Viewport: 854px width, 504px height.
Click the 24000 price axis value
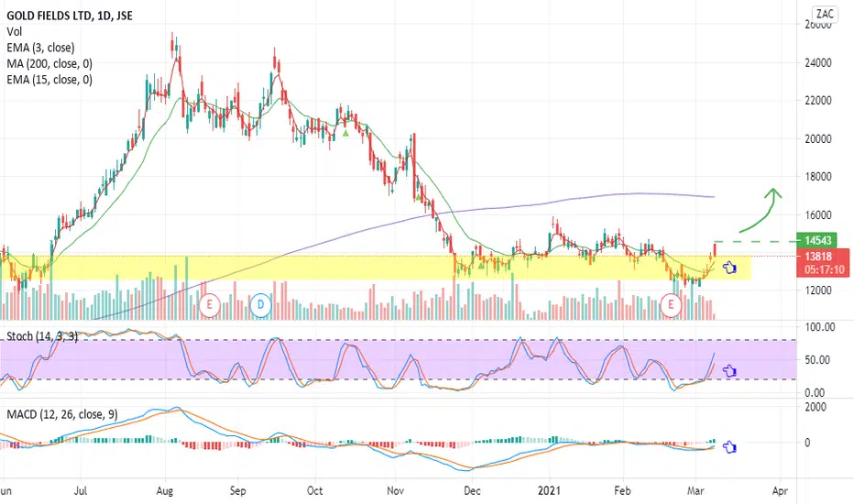[x=818, y=62]
